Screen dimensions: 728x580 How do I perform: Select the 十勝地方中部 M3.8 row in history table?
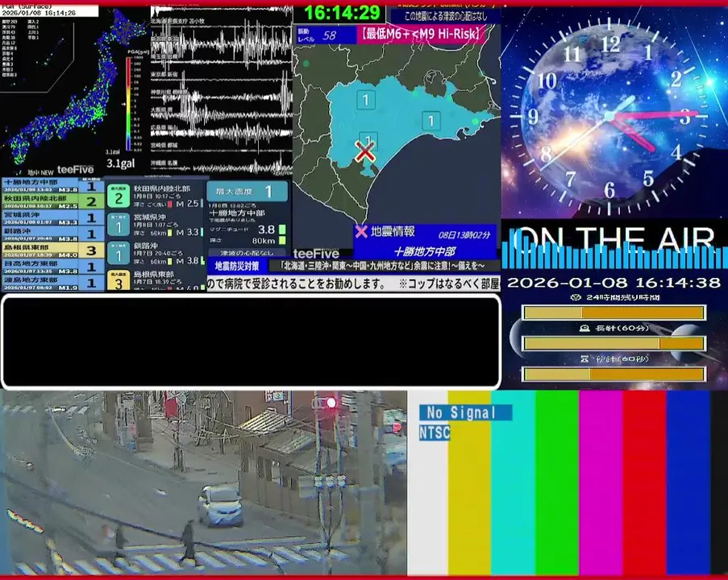(53, 185)
